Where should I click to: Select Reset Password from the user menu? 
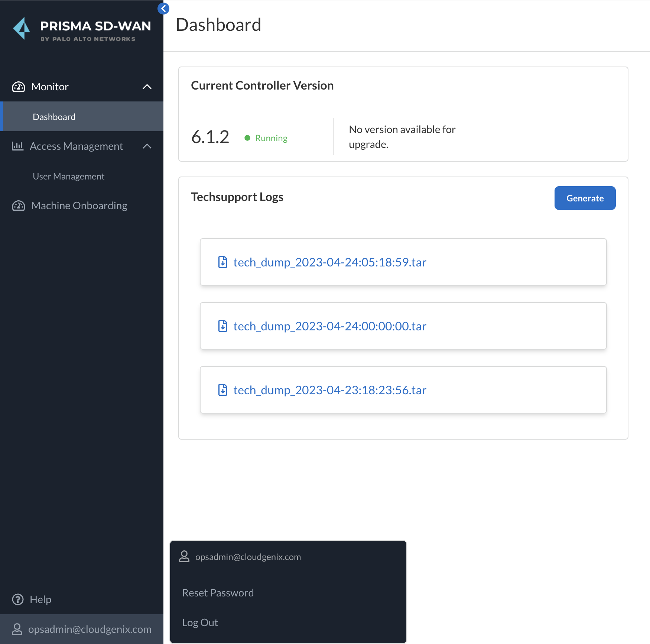pos(218,593)
